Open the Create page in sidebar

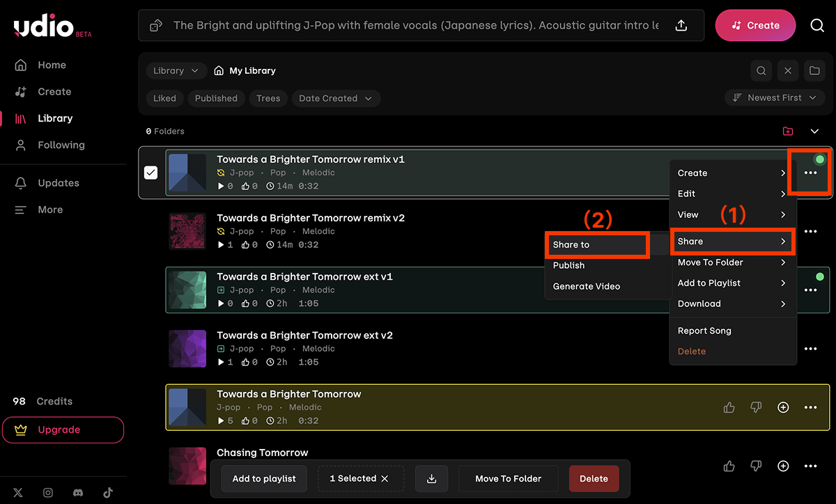click(43, 91)
